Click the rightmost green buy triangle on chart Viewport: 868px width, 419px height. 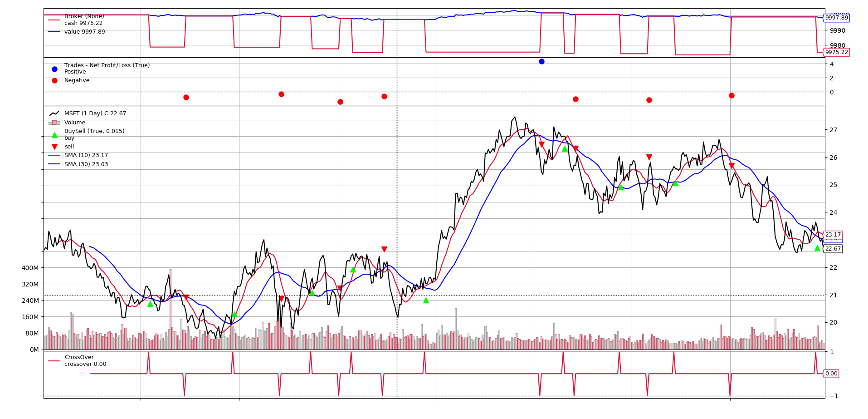pyautogui.click(x=817, y=248)
